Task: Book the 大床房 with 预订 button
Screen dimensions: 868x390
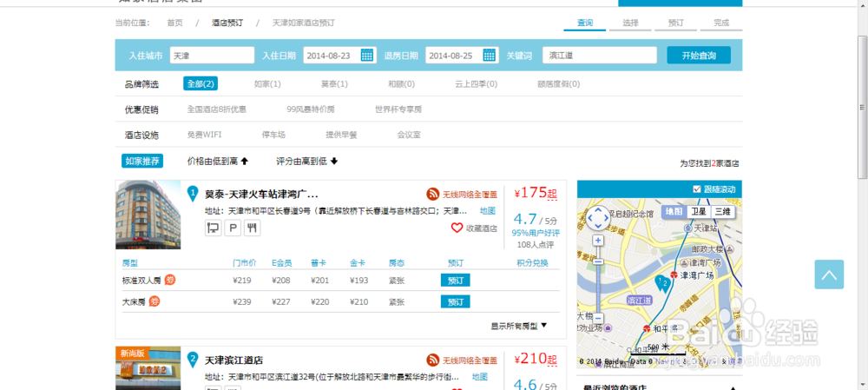Action: click(455, 302)
